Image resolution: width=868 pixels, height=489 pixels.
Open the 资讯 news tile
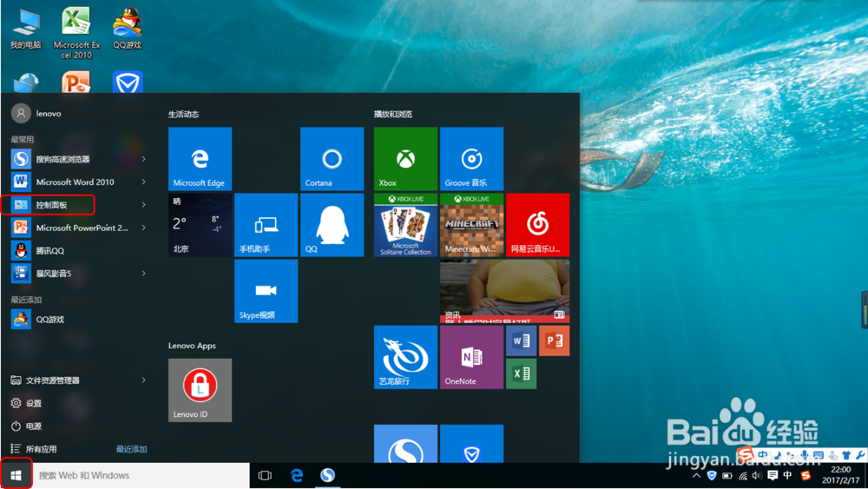coord(505,291)
